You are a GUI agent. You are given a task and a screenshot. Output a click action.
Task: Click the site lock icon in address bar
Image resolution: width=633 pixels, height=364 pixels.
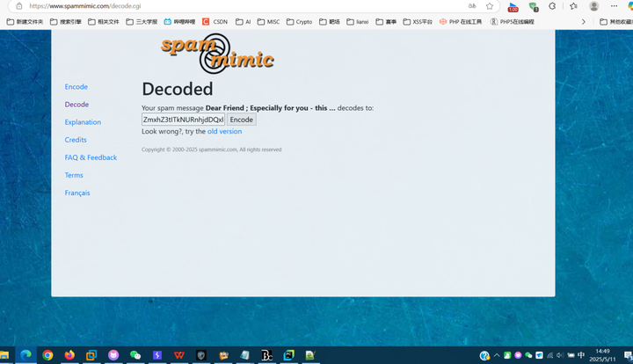click(19, 6)
